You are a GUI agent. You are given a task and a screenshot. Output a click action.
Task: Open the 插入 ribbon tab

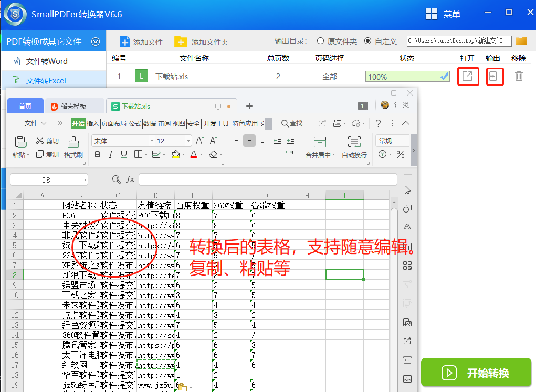(92, 123)
